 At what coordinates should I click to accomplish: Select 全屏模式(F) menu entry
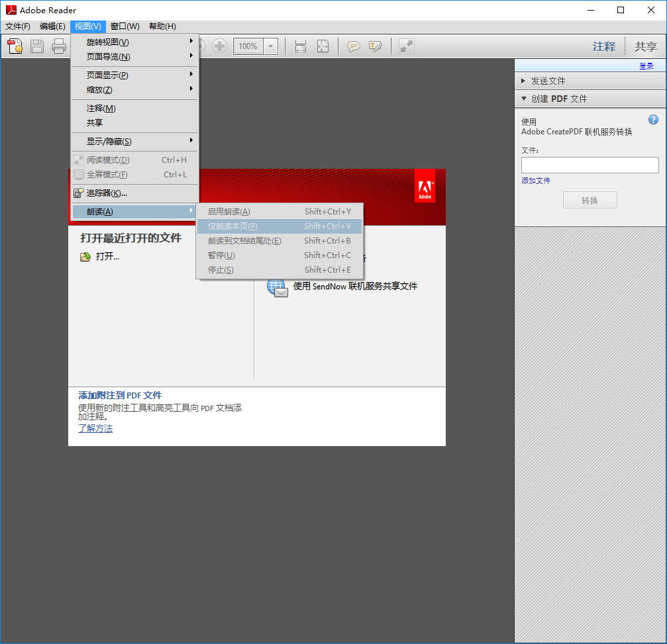click(135, 174)
